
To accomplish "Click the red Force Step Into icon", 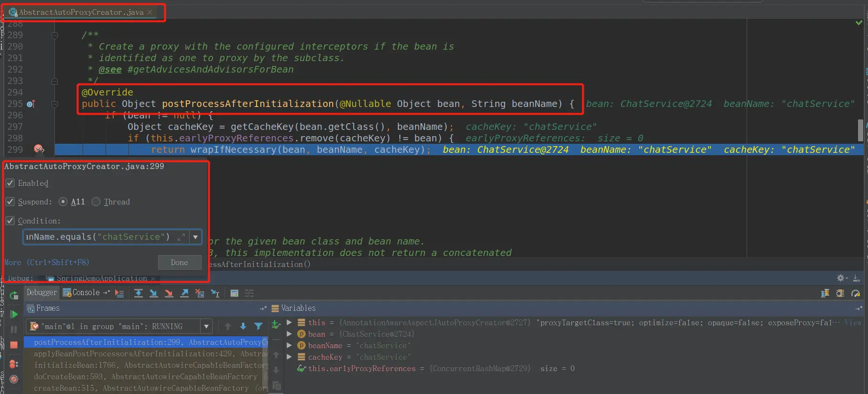I will pos(169,293).
